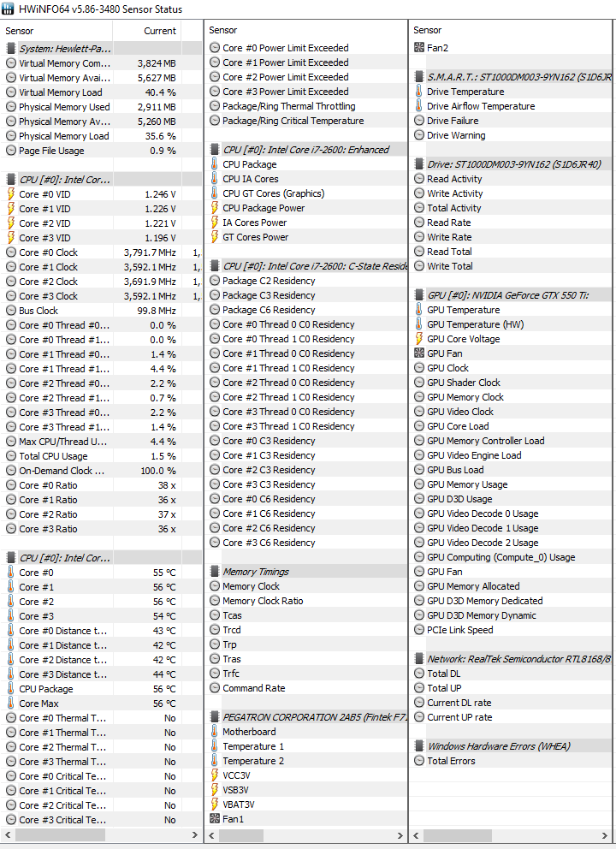Viewport: 616px width, 849px height.
Task: Click right scroll arrow of right panel scrollbar
Action: click(x=605, y=835)
